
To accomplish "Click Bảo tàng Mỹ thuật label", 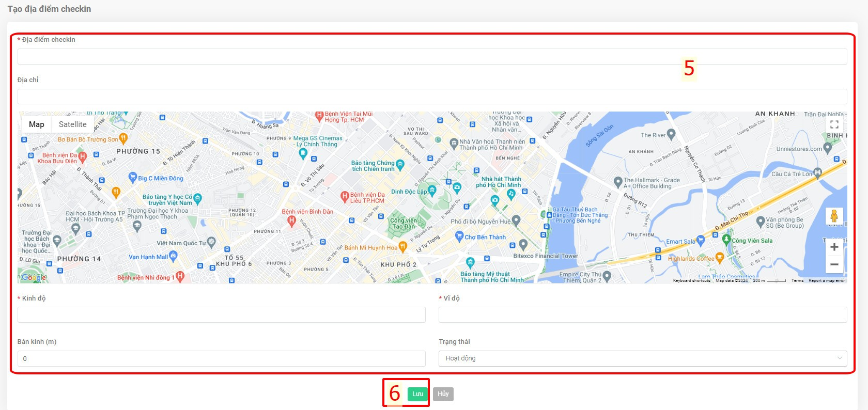I will pos(492,277).
